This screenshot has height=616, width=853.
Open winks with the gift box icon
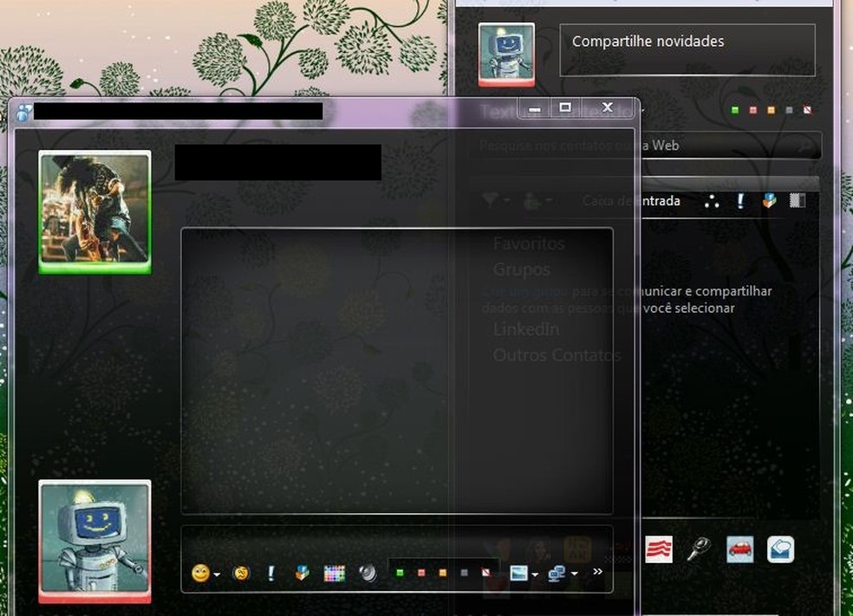pos(300,574)
